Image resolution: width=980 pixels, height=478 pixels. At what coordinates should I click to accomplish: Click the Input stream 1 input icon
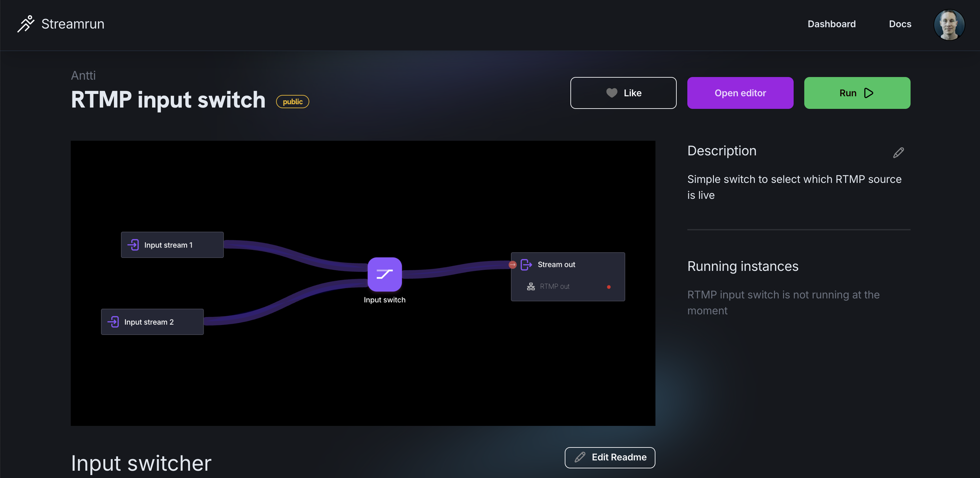click(x=134, y=245)
